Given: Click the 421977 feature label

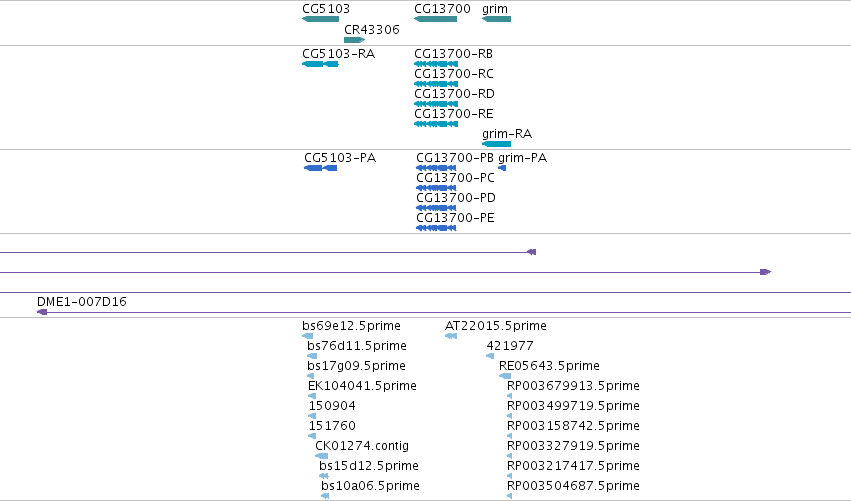Looking at the screenshot, I should point(510,346).
